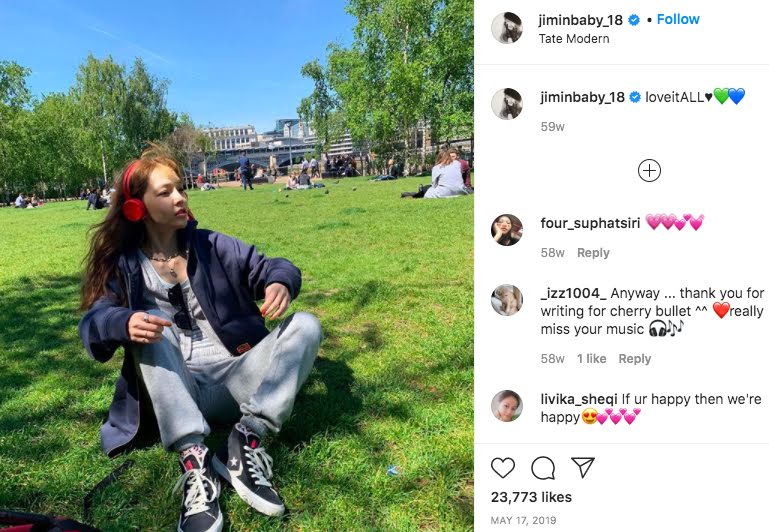Viewport: 769px width, 532px height.
Task: View the 1 like on _izz1004_'s comment
Action: click(x=591, y=358)
